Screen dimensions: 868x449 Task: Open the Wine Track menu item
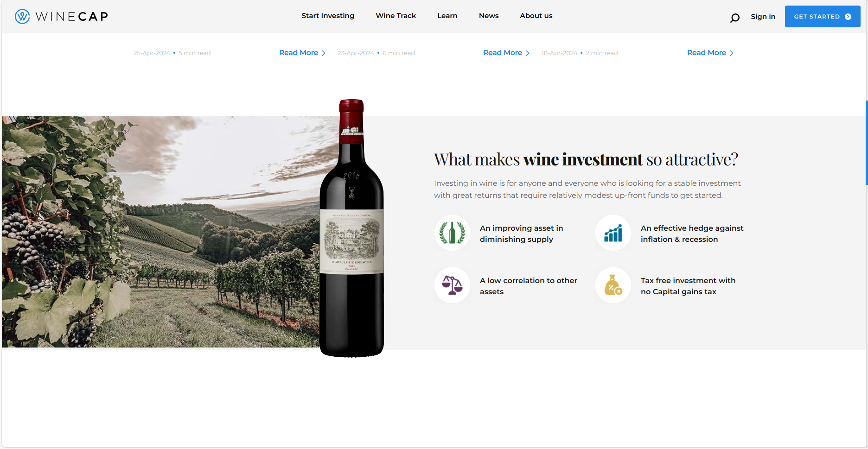point(396,16)
